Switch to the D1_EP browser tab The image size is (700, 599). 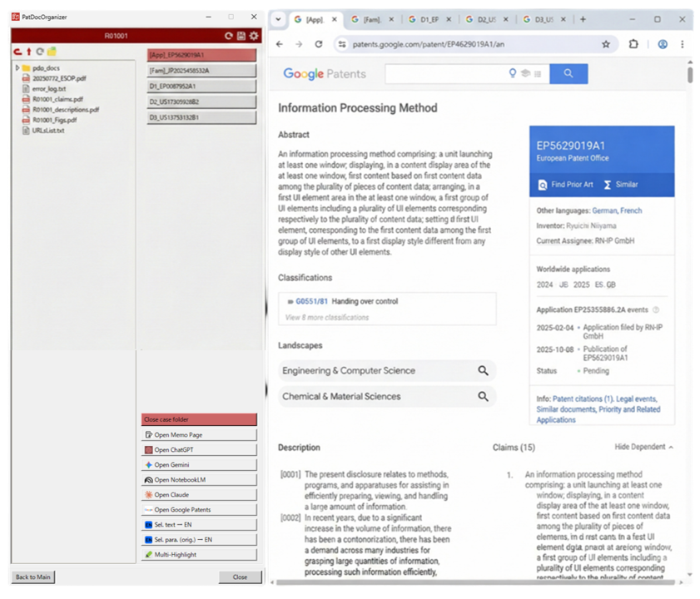click(x=429, y=20)
